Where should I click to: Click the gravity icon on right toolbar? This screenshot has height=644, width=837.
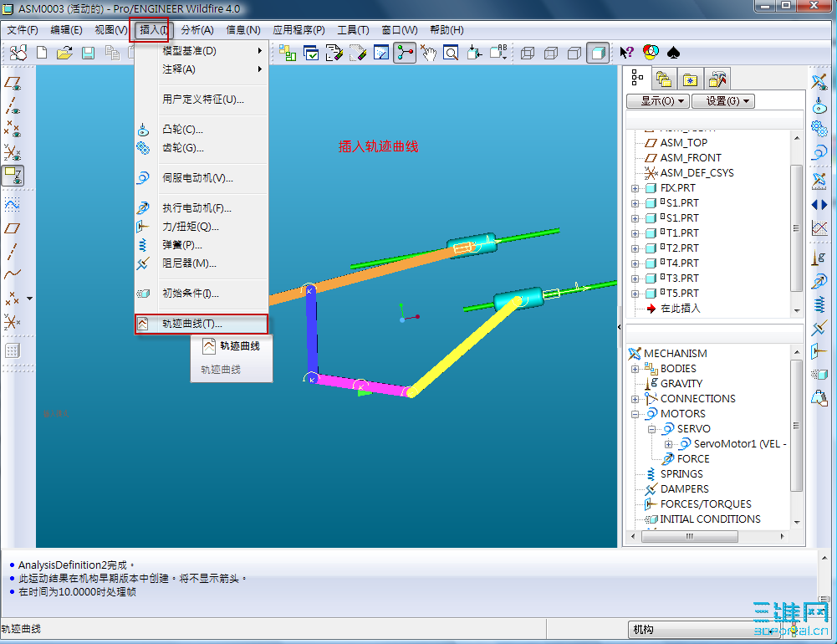819,258
